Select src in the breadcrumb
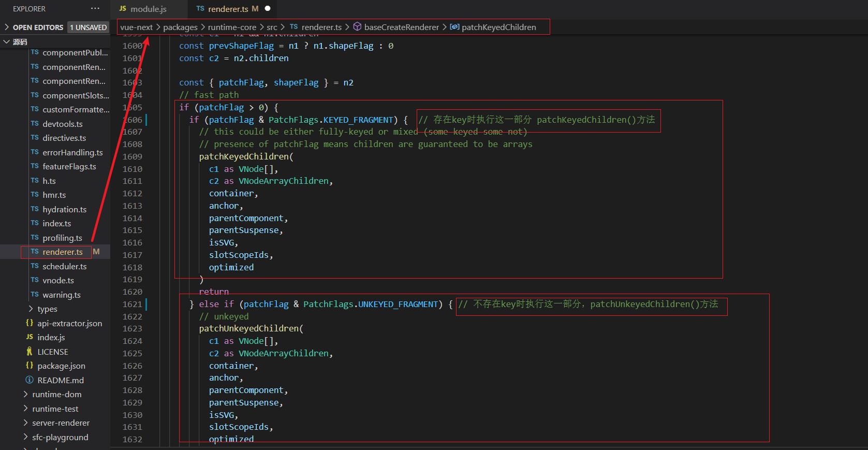 (x=272, y=27)
